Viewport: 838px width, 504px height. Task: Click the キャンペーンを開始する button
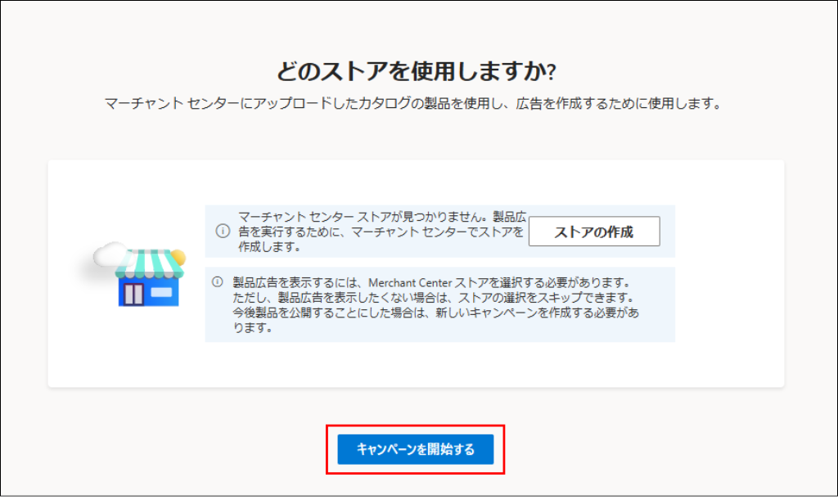(415, 449)
